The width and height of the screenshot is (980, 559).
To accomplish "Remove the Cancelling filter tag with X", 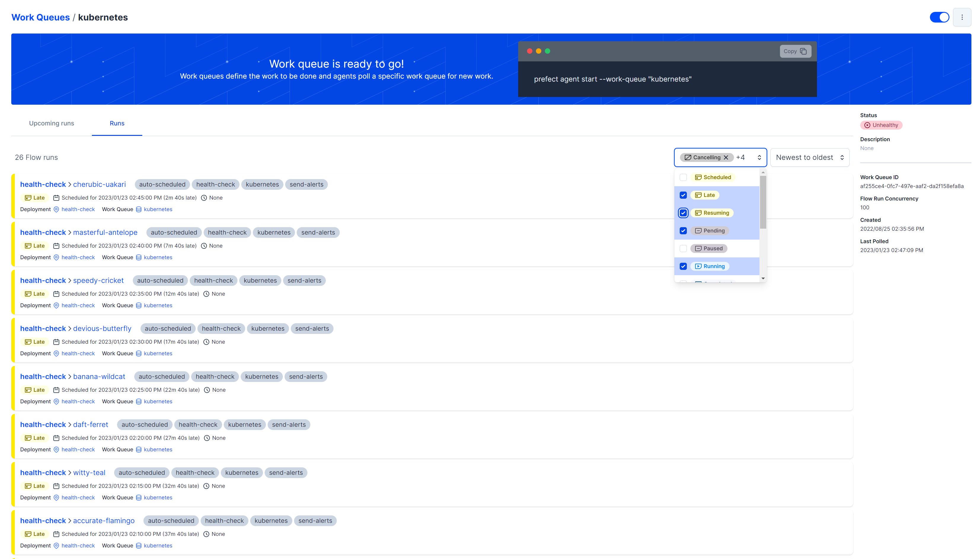I will pyautogui.click(x=726, y=157).
